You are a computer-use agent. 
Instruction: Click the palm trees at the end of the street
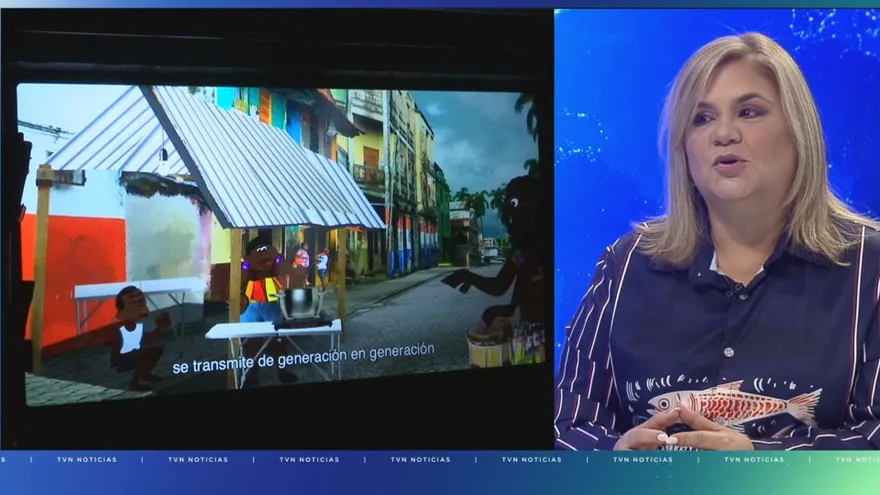coord(470,205)
